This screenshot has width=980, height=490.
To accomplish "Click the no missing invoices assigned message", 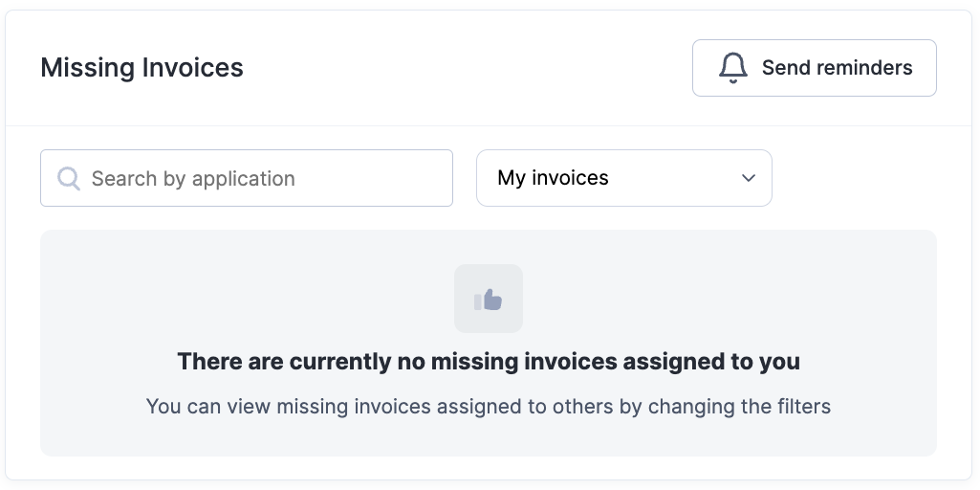I will 489,362.
